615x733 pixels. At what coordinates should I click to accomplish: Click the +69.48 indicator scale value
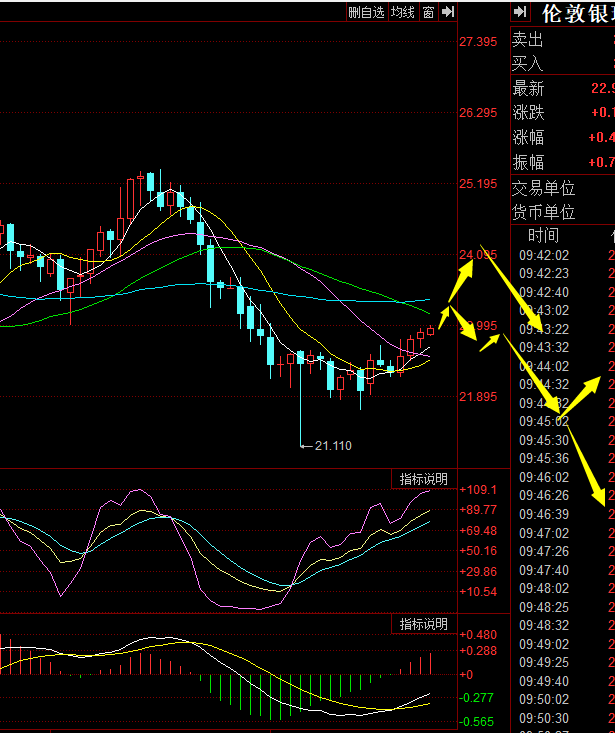click(x=478, y=531)
